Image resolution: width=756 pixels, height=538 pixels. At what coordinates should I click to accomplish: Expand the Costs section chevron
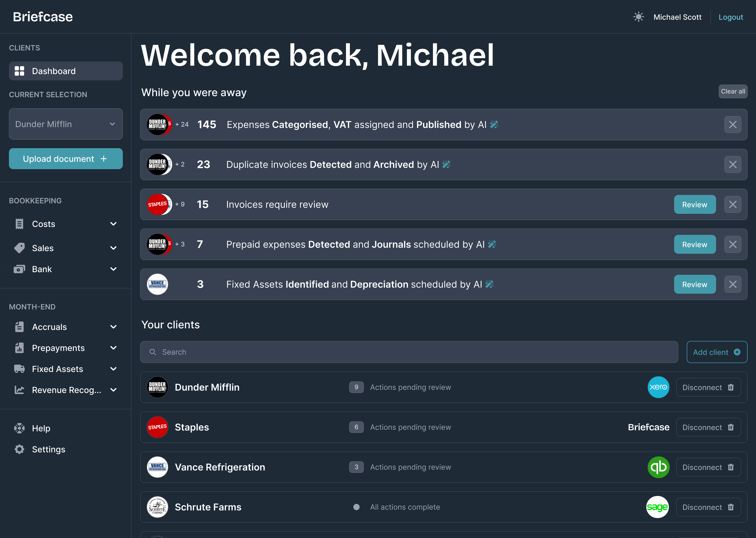[113, 224]
